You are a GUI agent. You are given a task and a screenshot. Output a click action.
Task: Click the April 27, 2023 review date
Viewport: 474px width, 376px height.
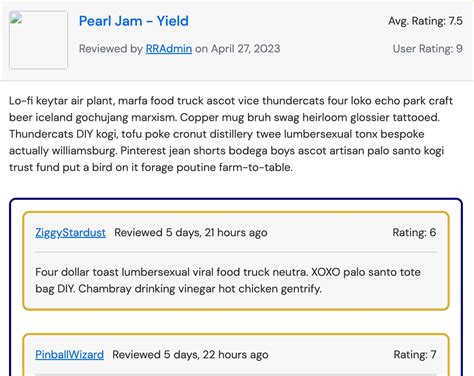[x=245, y=49]
